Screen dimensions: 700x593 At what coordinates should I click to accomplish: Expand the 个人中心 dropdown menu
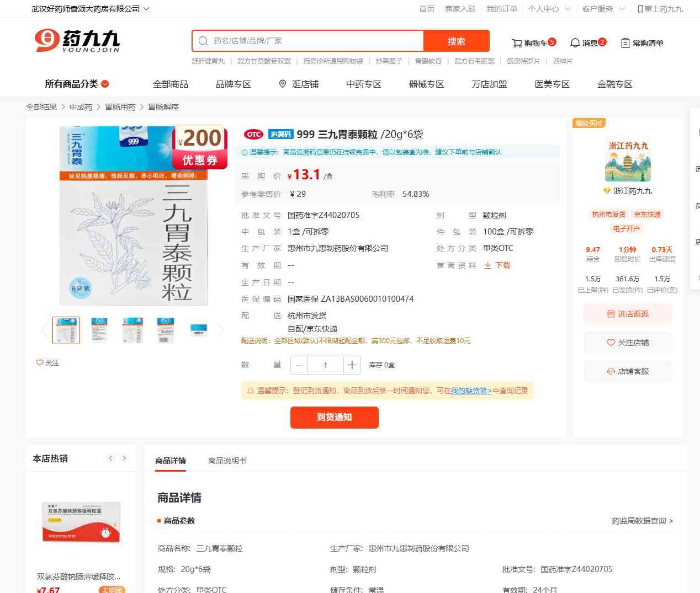(x=549, y=9)
